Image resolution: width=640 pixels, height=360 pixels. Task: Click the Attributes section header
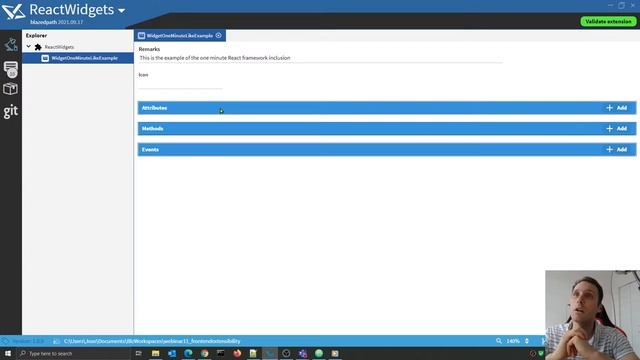point(387,108)
